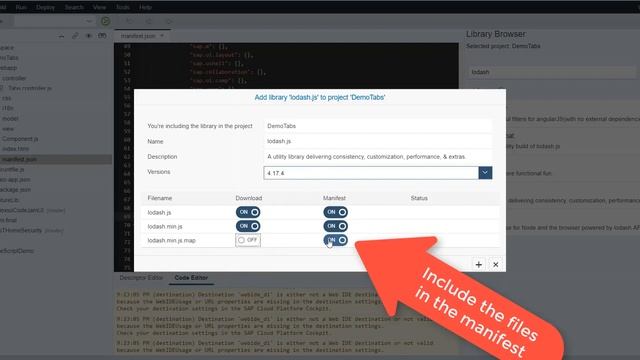The image size is (640, 360).
Task: Click the collapse-all icon in file tree header
Action: click(61, 36)
